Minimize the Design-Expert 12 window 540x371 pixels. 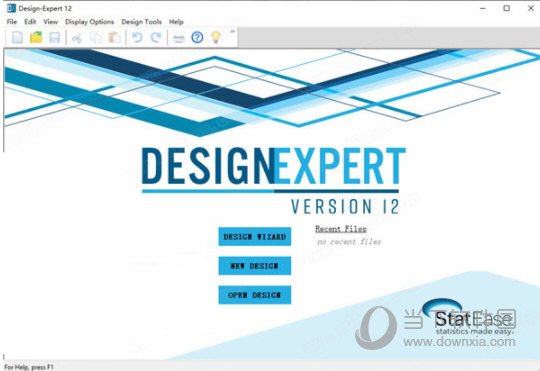483,8
